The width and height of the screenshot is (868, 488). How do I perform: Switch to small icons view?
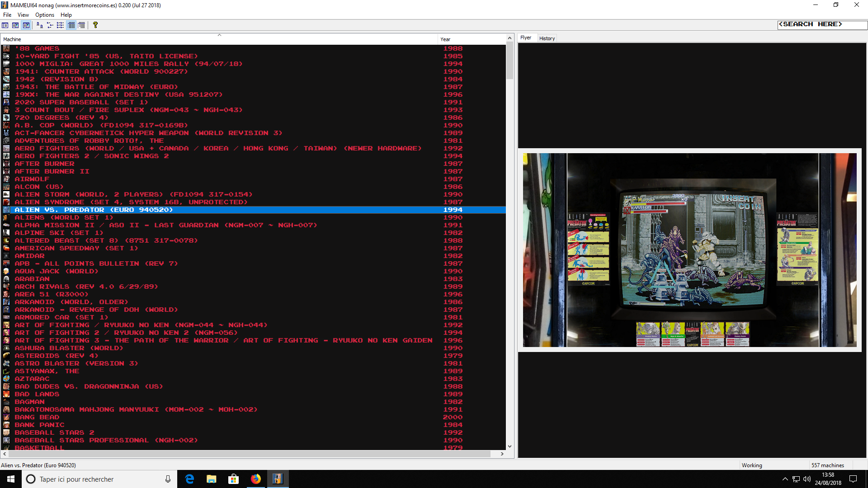point(50,25)
